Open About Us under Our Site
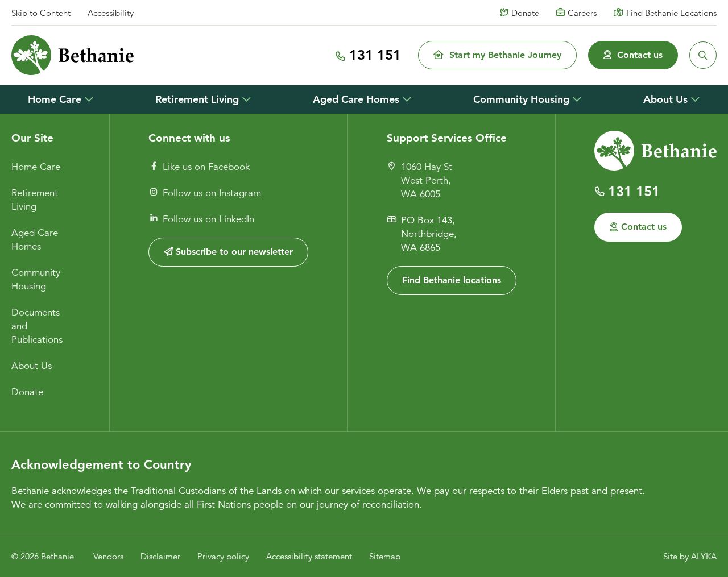Image resolution: width=728 pixels, height=577 pixels. coord(32,366)
